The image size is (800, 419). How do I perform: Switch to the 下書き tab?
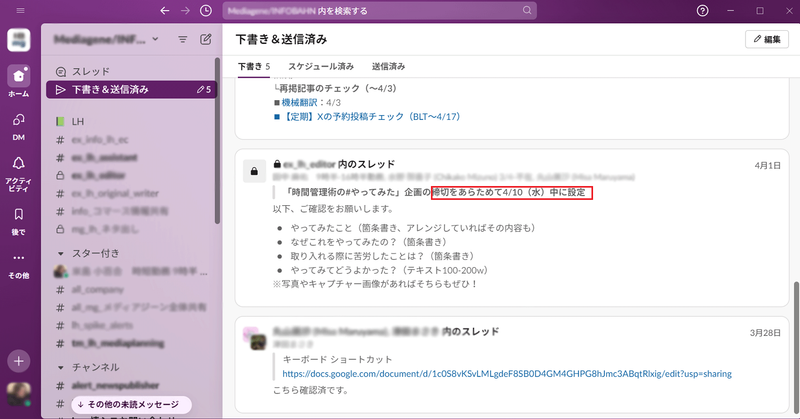point(254,66)
